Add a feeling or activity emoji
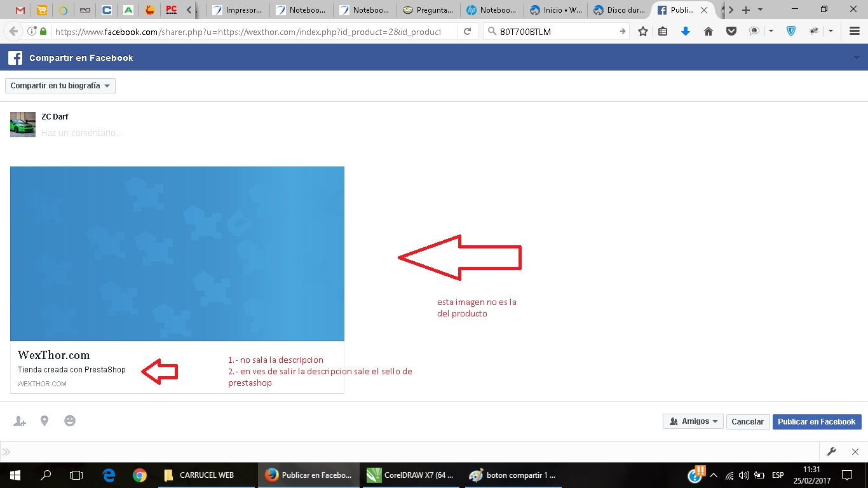The height and width of the screenshot is (488, 868). click(x=70, y=421)
